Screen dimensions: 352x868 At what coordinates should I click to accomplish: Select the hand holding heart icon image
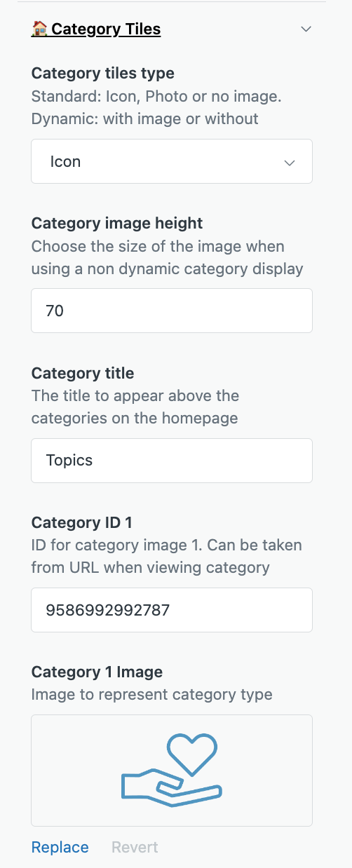(172, 770)
